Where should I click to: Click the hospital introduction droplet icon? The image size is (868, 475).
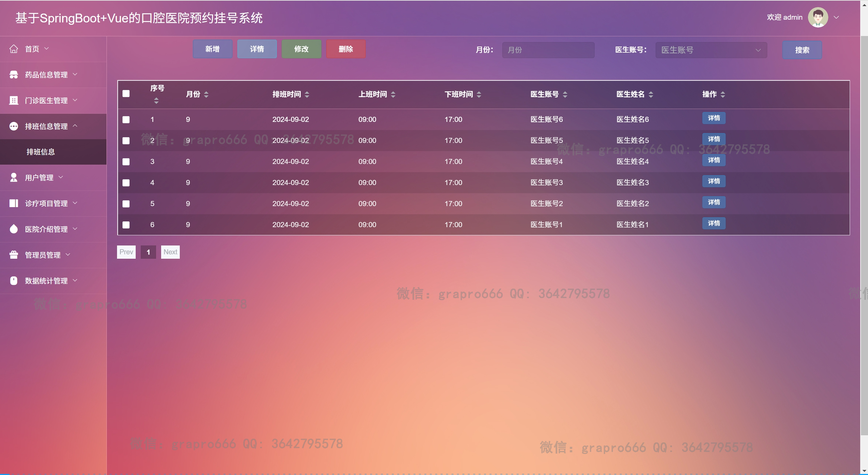pyautogui.click(x=14, y=229)
